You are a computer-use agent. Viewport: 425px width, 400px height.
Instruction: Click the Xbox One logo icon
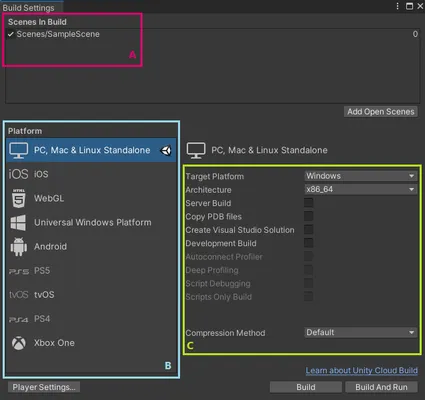[19, 343]
